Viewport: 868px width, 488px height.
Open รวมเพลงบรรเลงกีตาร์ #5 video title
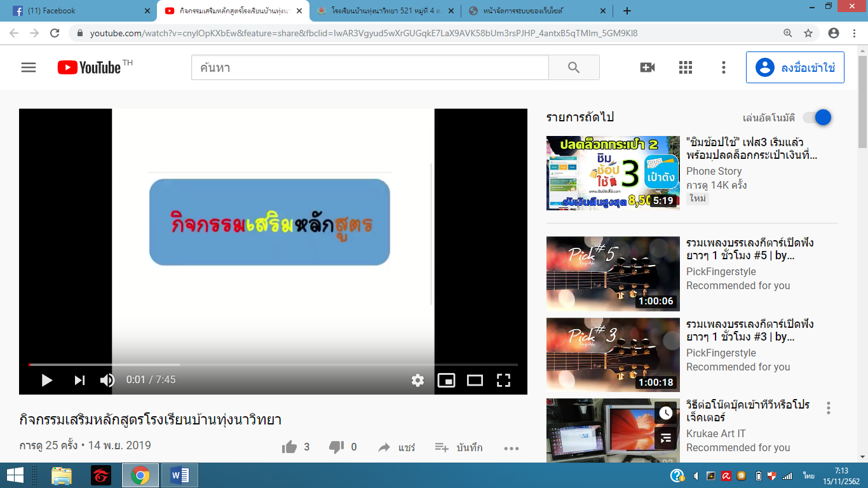pyautogui.click(x=750, y=249)
